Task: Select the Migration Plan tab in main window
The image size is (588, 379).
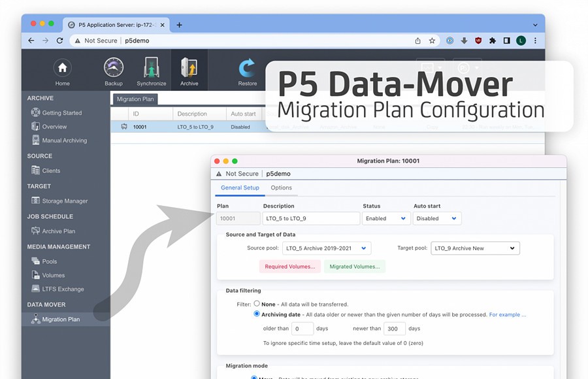Action: (x=135, y=99)
